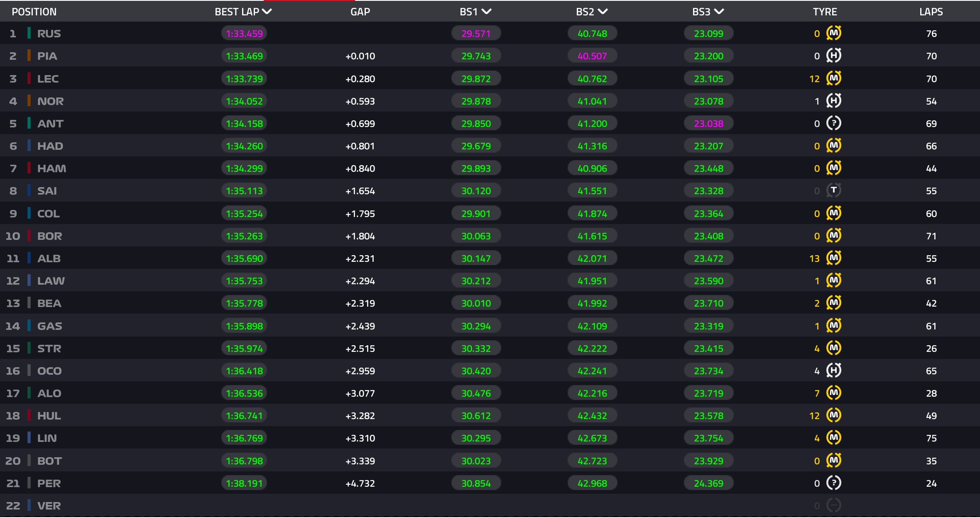The image size is (980, 517).
Task: Click SAI test tyre icon
Action: [833, 190]
